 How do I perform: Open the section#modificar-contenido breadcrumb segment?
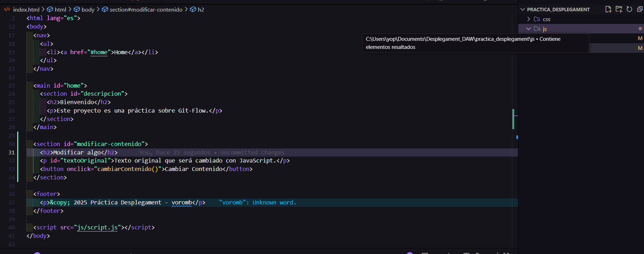pyautogui.click(x=146, y=9)
